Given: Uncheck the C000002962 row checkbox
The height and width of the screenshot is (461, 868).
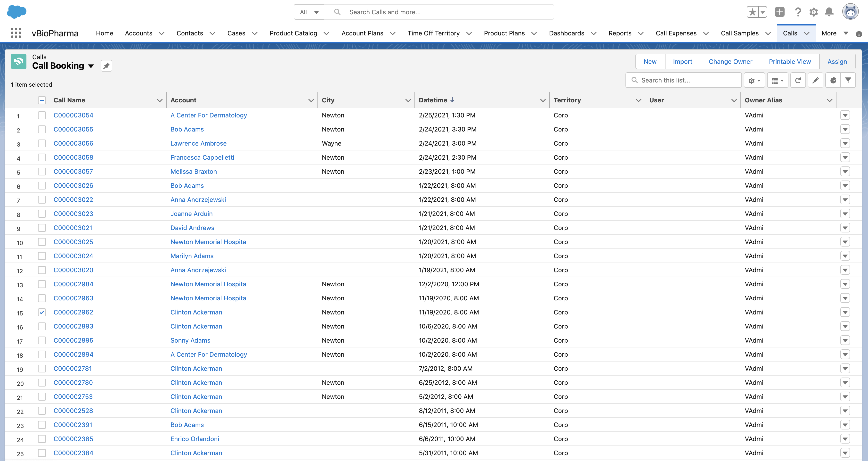Looking at the screenshot, I should pyautogui.click(x=42, y=313).
